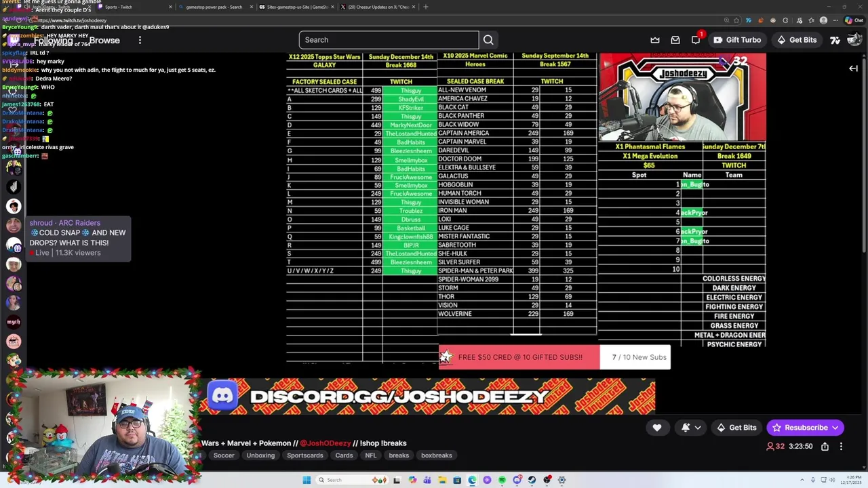
Task: Open stream options three-dot menu
Action: pos(841,447)
